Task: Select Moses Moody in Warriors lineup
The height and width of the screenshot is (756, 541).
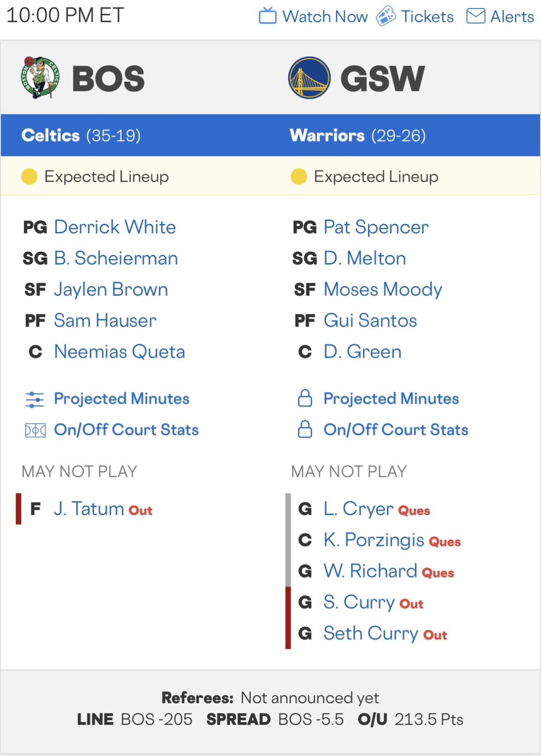Action: tap(383, 289)
